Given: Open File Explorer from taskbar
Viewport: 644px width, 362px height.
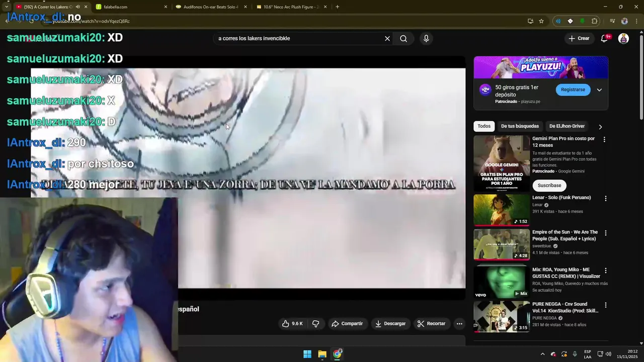Looking at the screenshot, I should coord(322,354).
